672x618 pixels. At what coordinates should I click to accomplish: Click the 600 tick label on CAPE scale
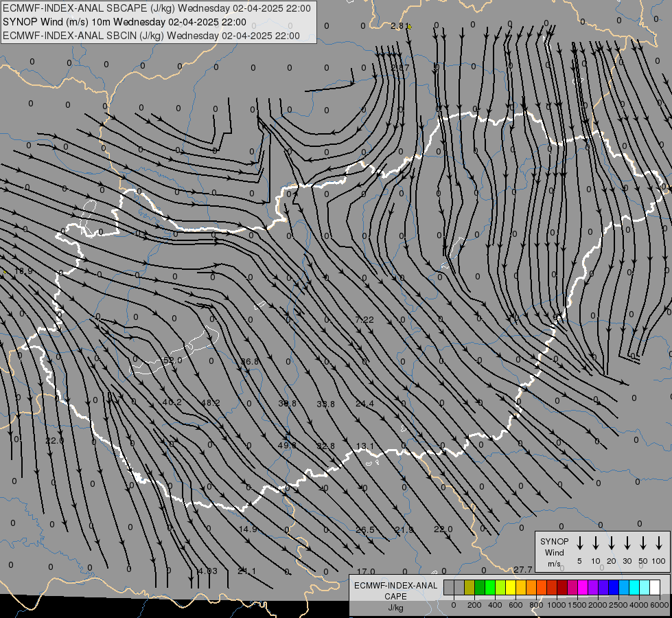(x=515, y=605)
